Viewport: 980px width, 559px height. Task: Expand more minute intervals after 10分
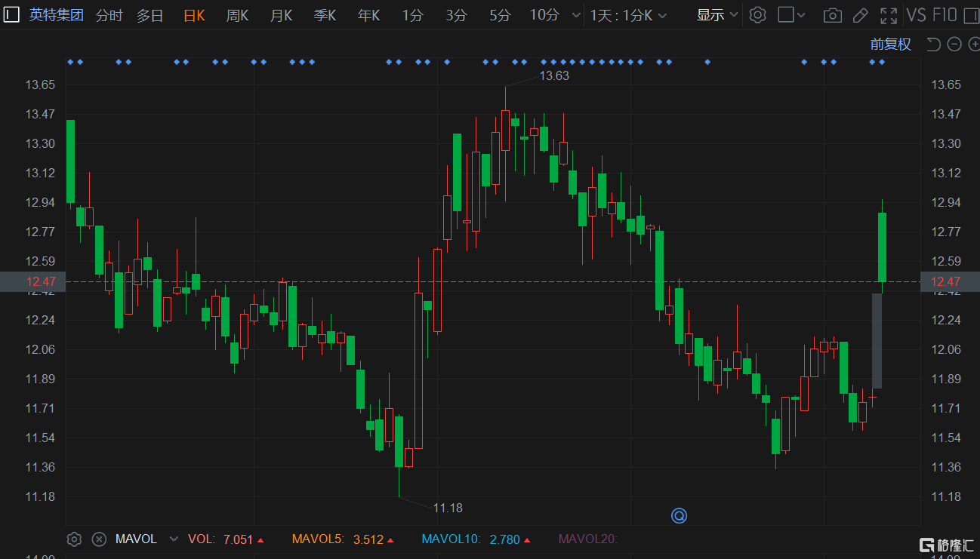[x=576, y=15]
